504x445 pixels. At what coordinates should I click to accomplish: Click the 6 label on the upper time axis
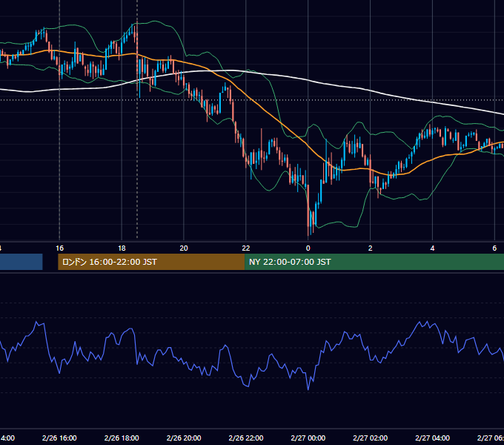pos(494,248)
